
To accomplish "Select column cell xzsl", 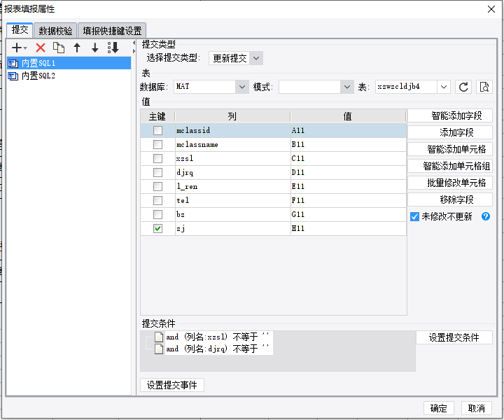I will (232, 158).
